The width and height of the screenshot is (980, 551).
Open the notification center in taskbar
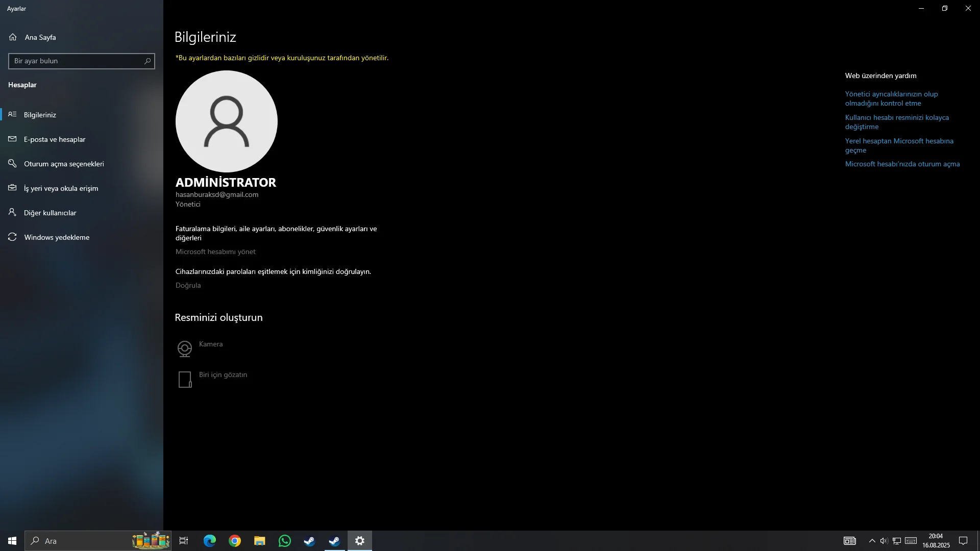963,541
